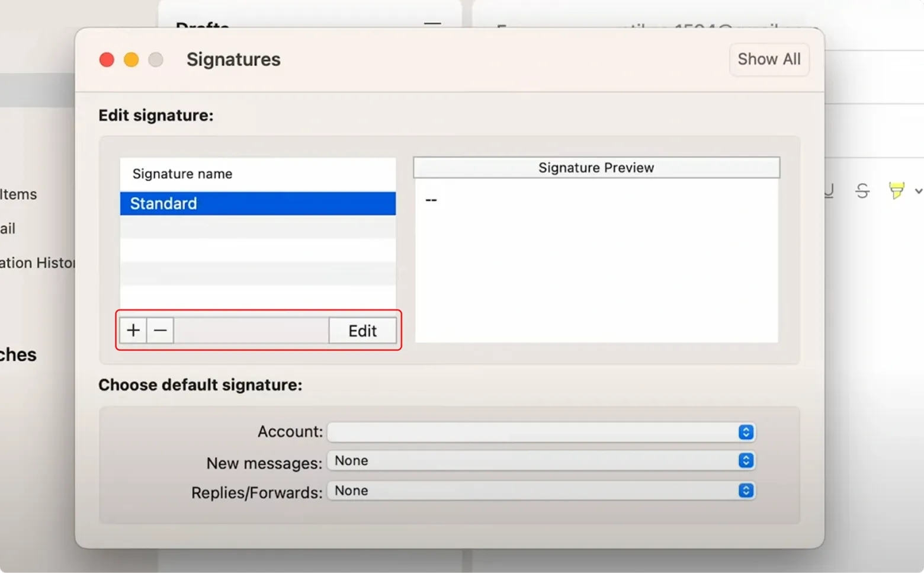Pick the highlighter tool in background toolbar

(x=896, y=191)
